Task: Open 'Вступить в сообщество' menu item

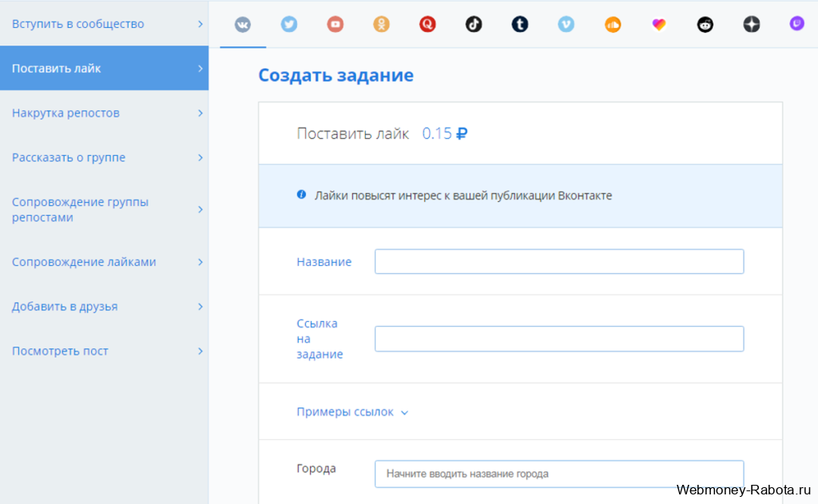Action: [x=105, y=23]
